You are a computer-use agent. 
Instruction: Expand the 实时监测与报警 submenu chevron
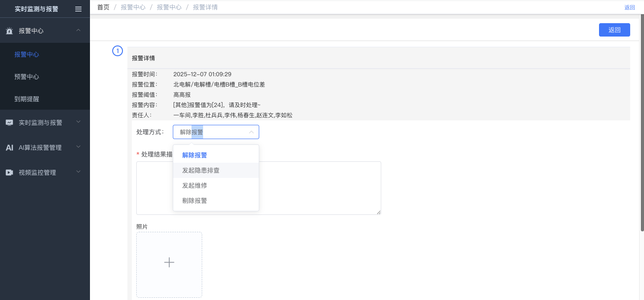tap(78, 122)
